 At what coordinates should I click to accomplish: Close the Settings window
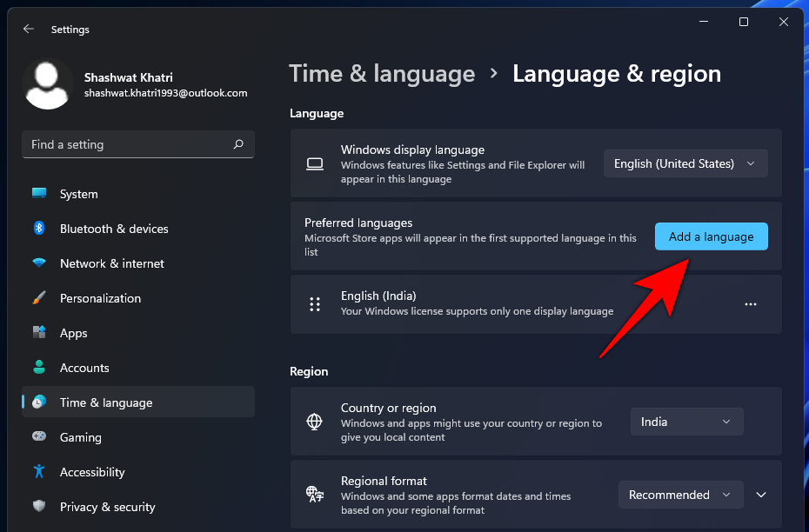783,22
